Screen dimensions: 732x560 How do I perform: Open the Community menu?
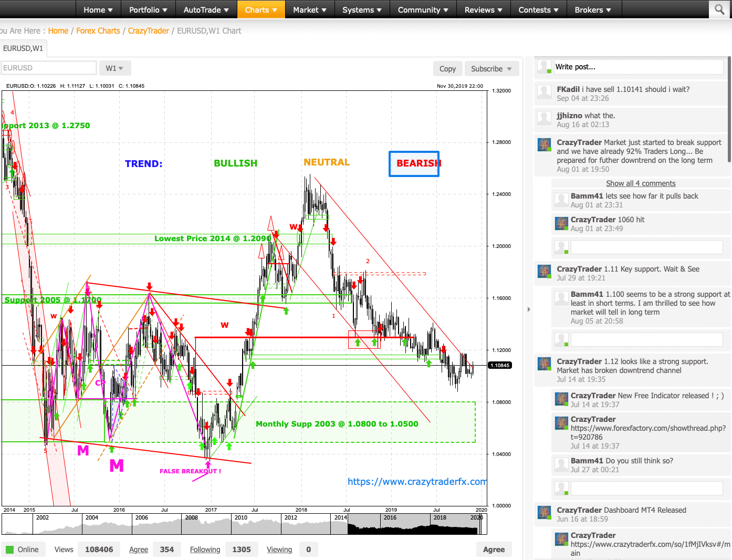[x=423, y=9]
